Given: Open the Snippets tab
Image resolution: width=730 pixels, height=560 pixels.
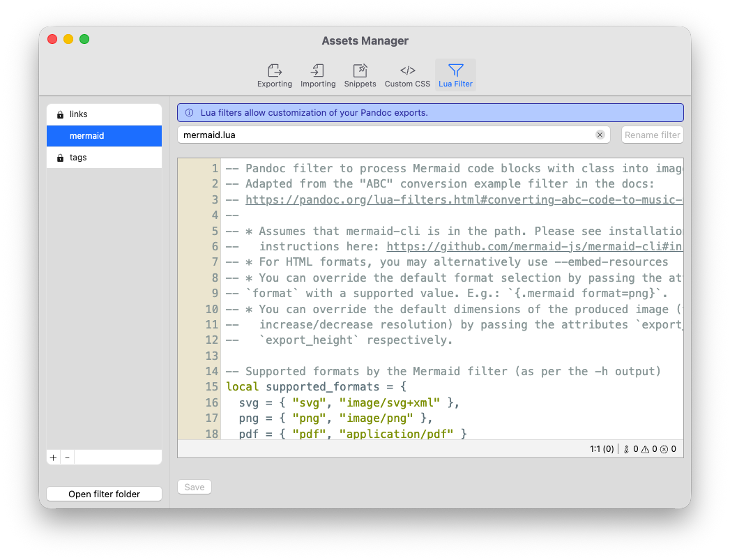Looking at the screenshot, I should click(x=360, y=75).
